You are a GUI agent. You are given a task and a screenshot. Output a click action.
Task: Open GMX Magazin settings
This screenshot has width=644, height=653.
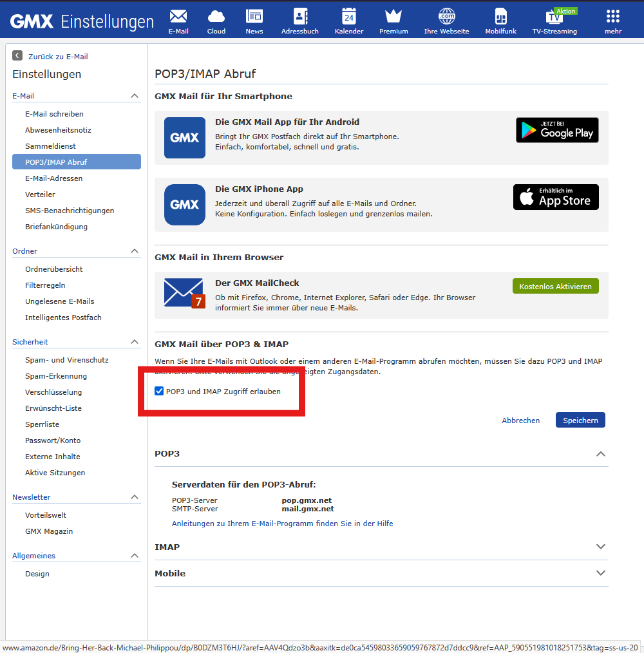(x=49, y=531)
